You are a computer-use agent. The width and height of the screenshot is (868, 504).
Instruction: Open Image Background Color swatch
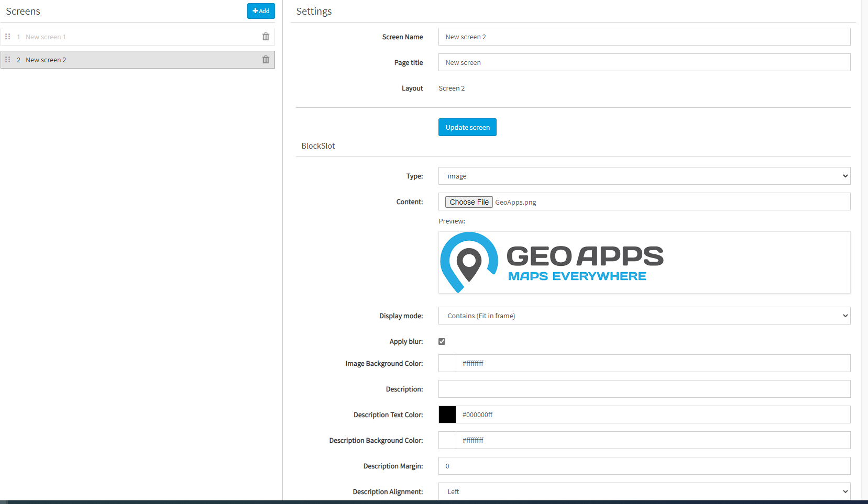[x=447, y=363]
